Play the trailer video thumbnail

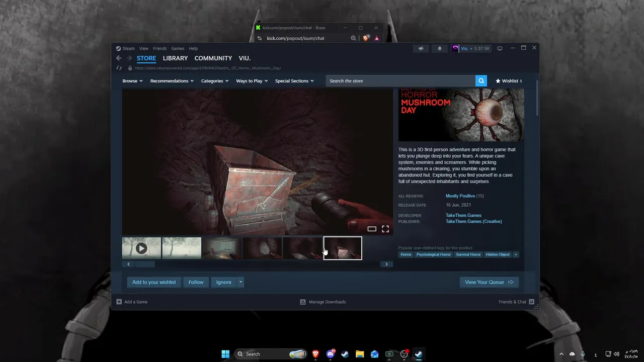tap(141, 248)
